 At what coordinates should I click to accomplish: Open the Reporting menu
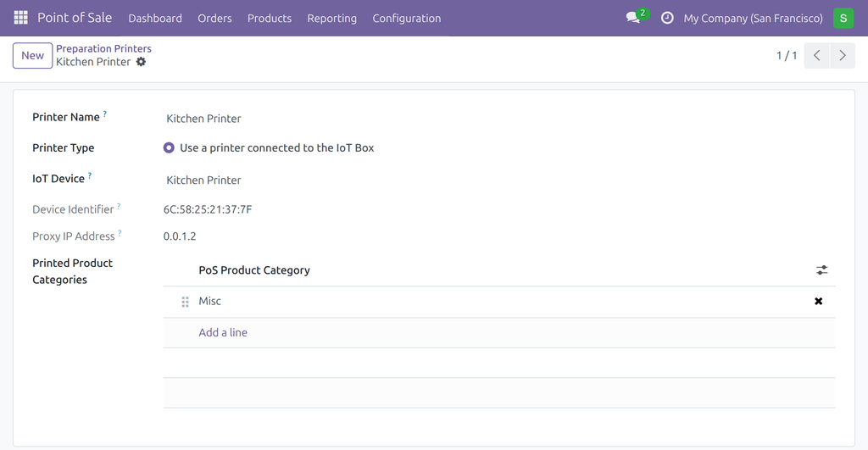click(331, 19)
